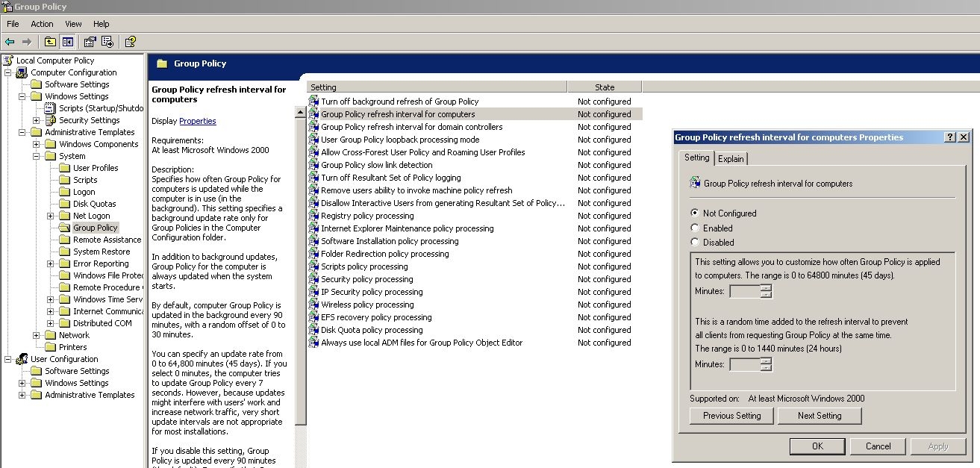Collapse the System tree node
The height and width of the screenshot is (468, 980).
click(37, 156)
